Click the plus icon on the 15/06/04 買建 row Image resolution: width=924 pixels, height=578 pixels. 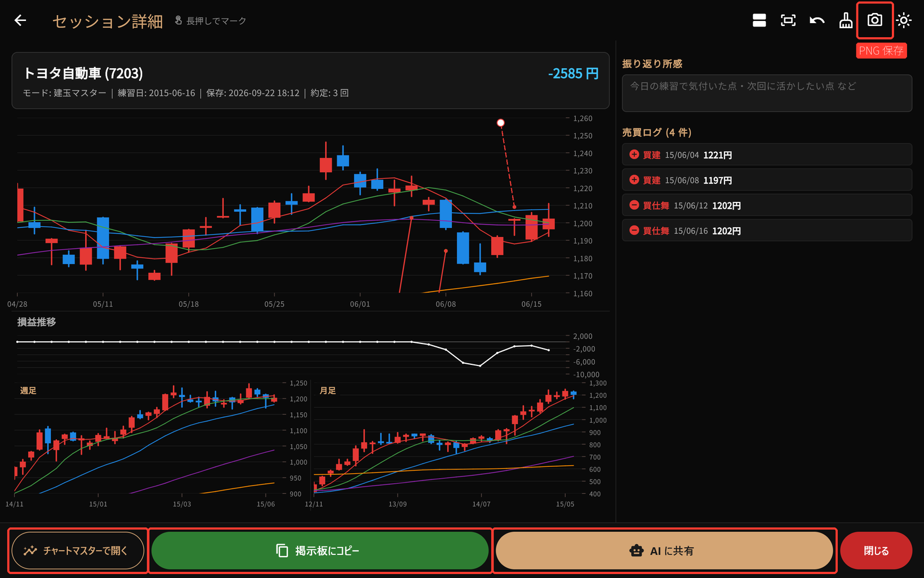pos(634,155)
